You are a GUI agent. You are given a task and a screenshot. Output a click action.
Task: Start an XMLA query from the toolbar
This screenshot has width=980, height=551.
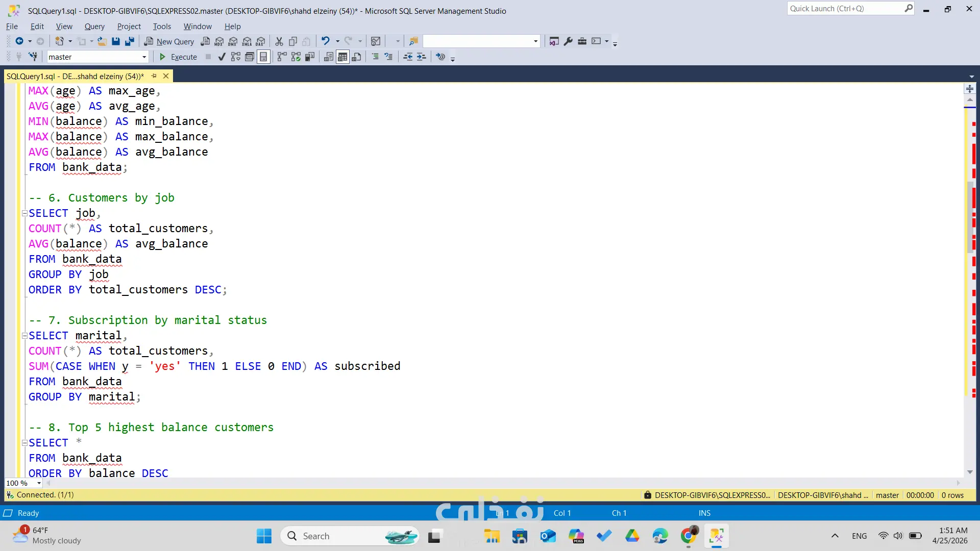pos(247,41)
